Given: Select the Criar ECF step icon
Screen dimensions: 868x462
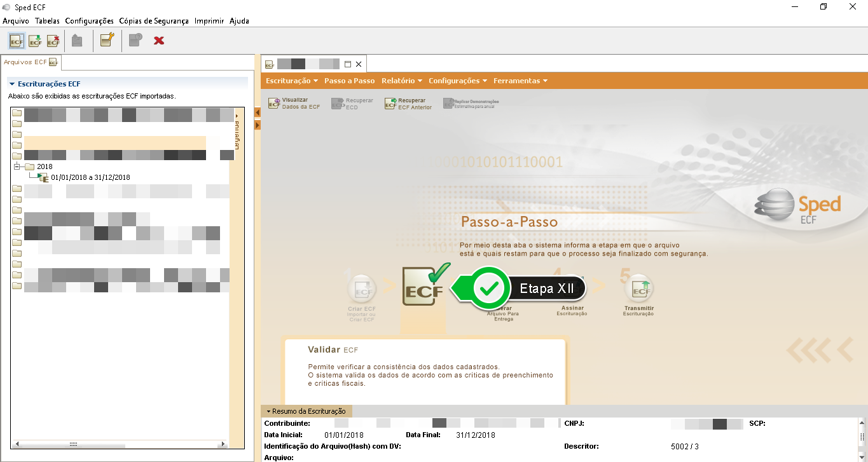Looking at the screenshot, I should point(361,290).
